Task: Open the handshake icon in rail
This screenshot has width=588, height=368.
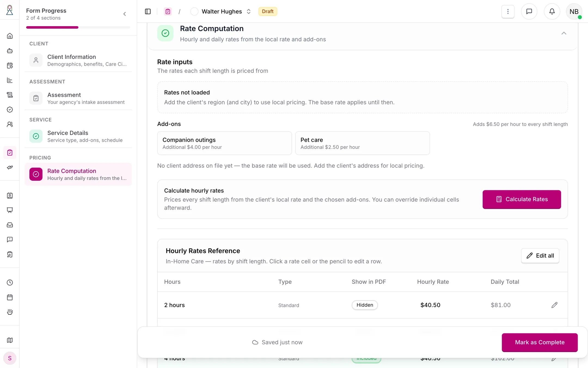Action: tap(10, 167)
